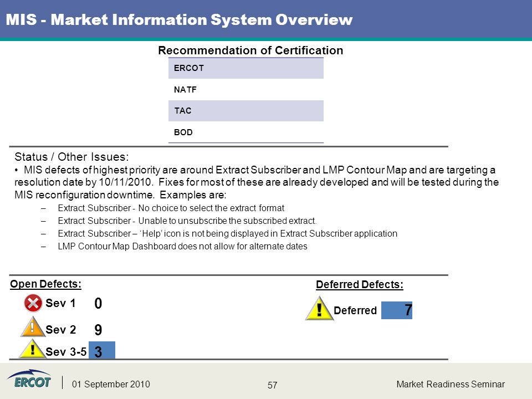Click the 'Open Defects:' underlined heading
Image resolution: width=532 pixels, height=399 pixels.
(46, 284)
